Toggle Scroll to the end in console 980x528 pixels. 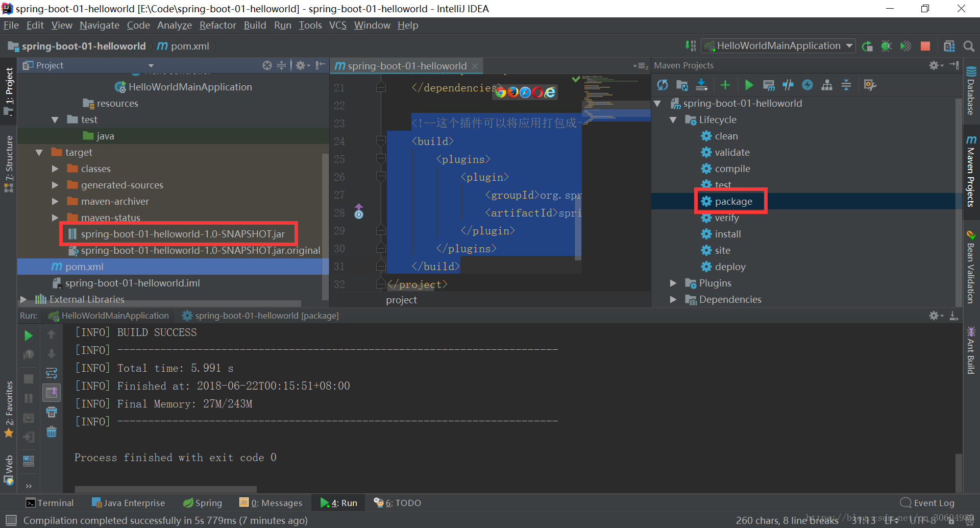(x=52, y=393)
